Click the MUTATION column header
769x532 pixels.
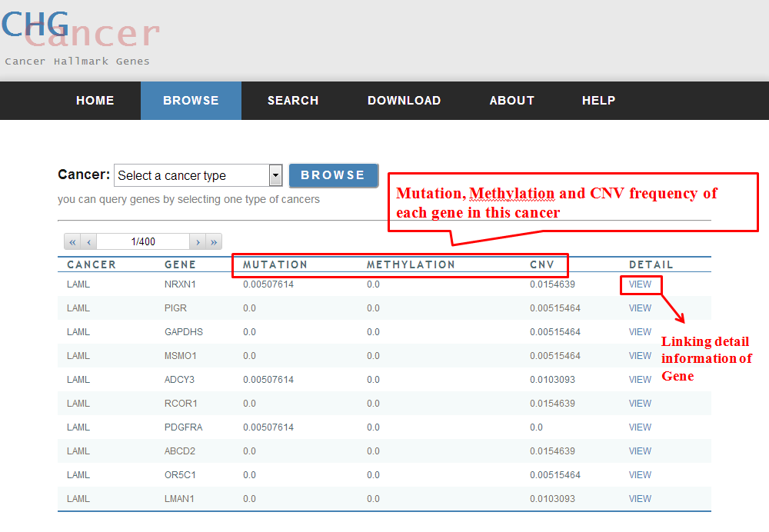pos(275,264)
